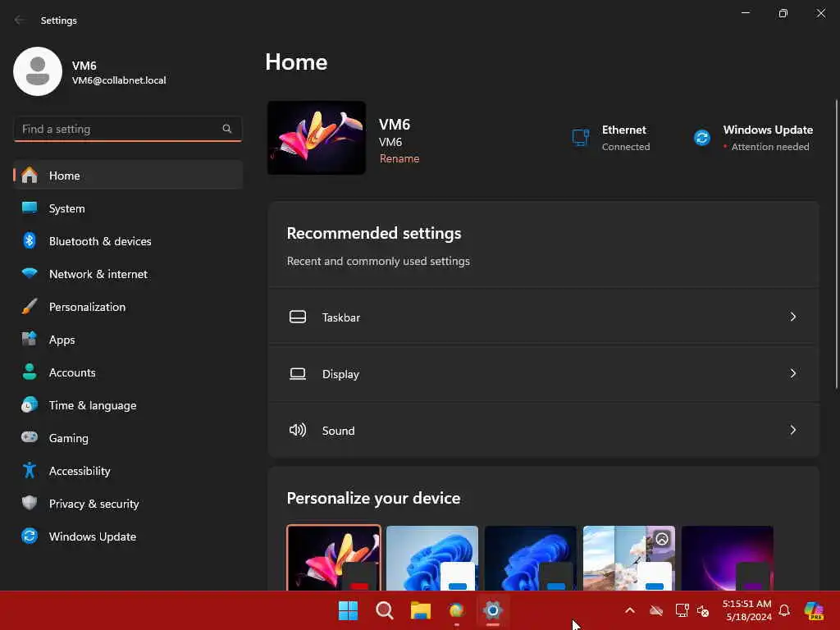
Task: Go back with the Settings back arrow
Action: click(20, 20)
